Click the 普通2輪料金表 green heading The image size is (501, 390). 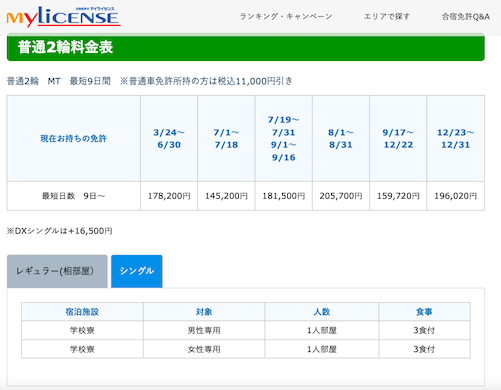(x=246, y=47)
